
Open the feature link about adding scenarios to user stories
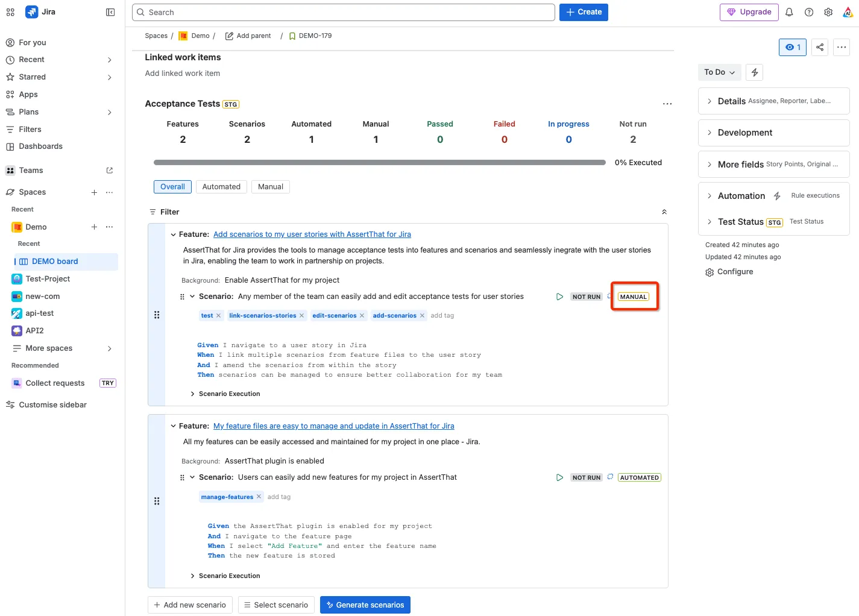tap(312, 234)
